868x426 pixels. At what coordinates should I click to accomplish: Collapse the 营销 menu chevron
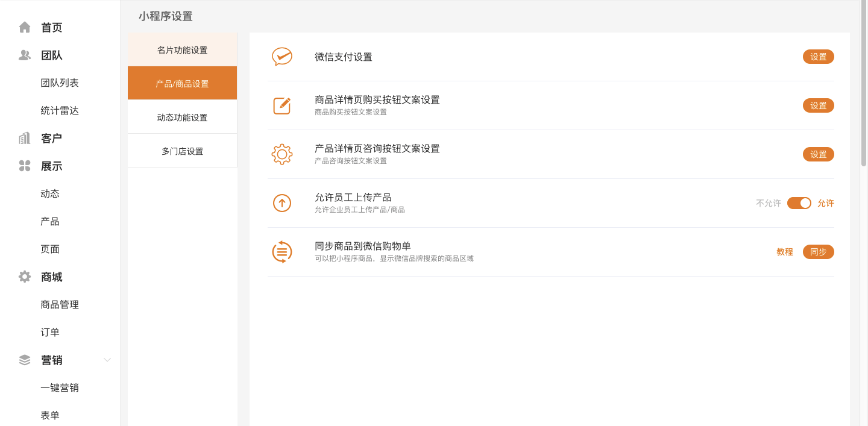[x=107, y=360]
